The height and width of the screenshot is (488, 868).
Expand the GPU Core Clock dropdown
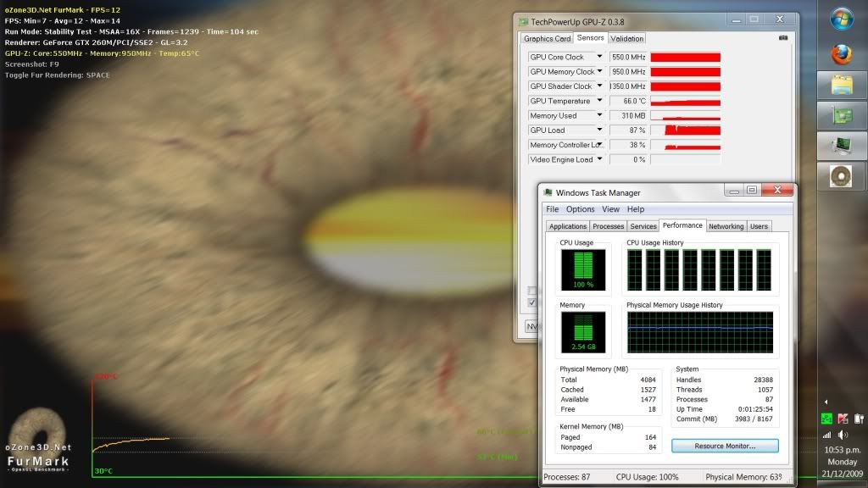[599, 57]
